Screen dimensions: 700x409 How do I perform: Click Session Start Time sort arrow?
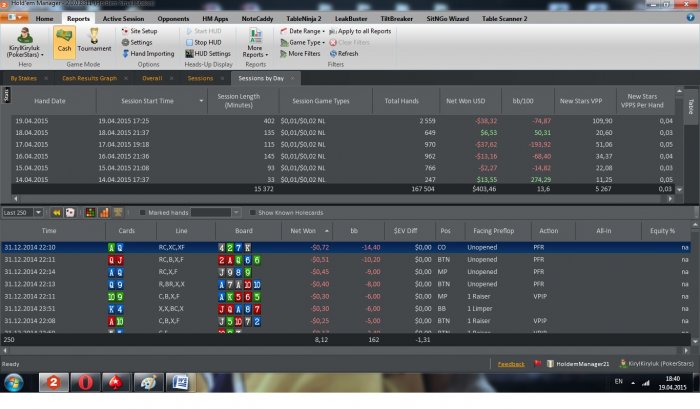point(201,101)
